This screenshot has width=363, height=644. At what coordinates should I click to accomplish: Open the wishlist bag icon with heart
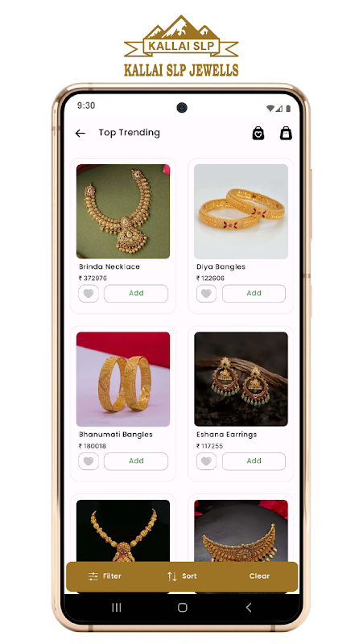pos(258,133)
